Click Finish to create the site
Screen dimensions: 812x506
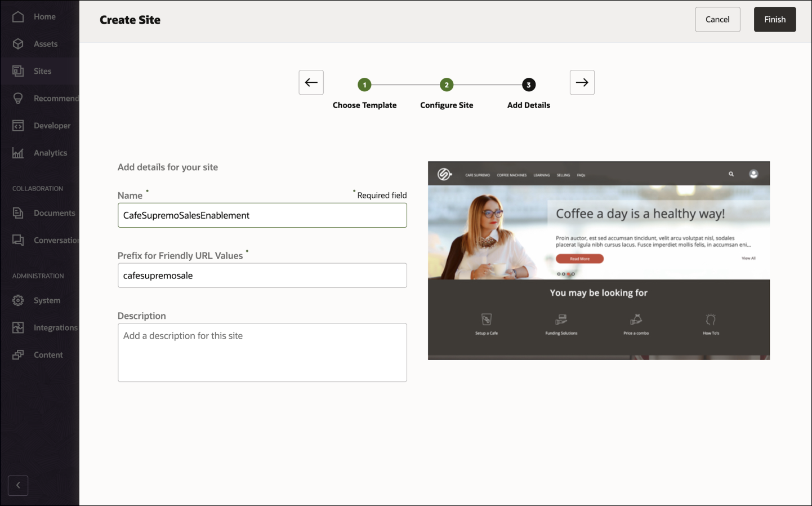[775, 19]
